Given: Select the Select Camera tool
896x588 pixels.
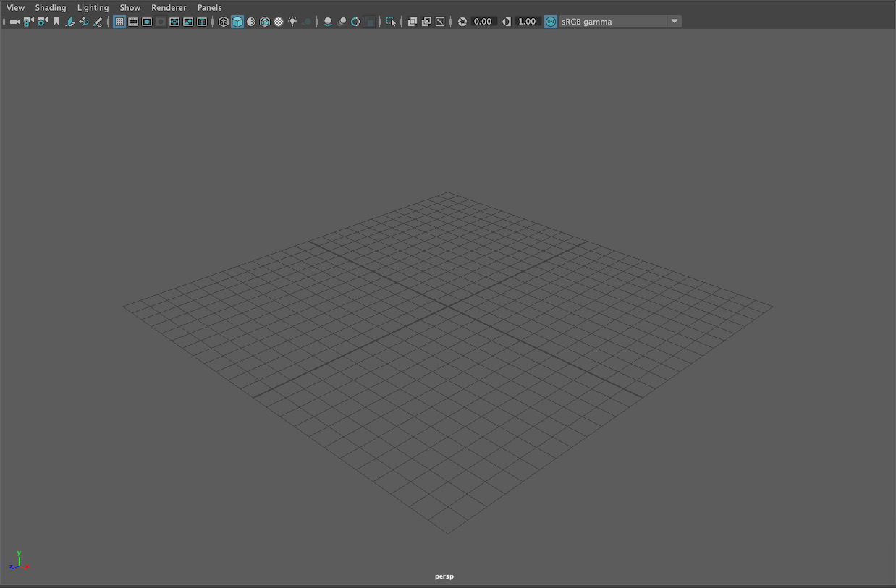Looking at the screenshot, I should [15, 22].
